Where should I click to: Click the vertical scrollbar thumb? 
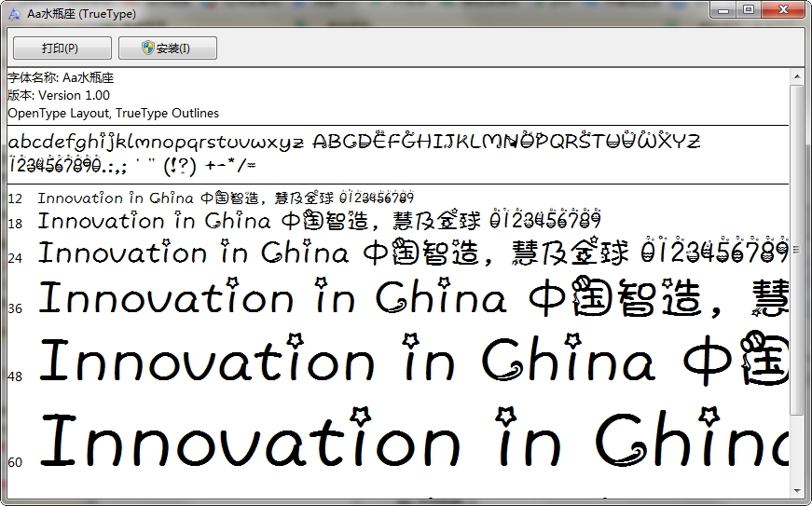click(x=797, y=250)
